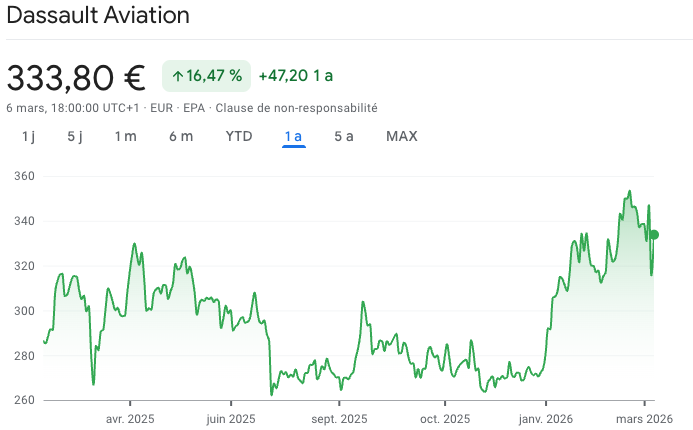Open the 6 m chart range
Image resolution: width=693 pixels, height=430 pixels.
click(x=181, y=137)
